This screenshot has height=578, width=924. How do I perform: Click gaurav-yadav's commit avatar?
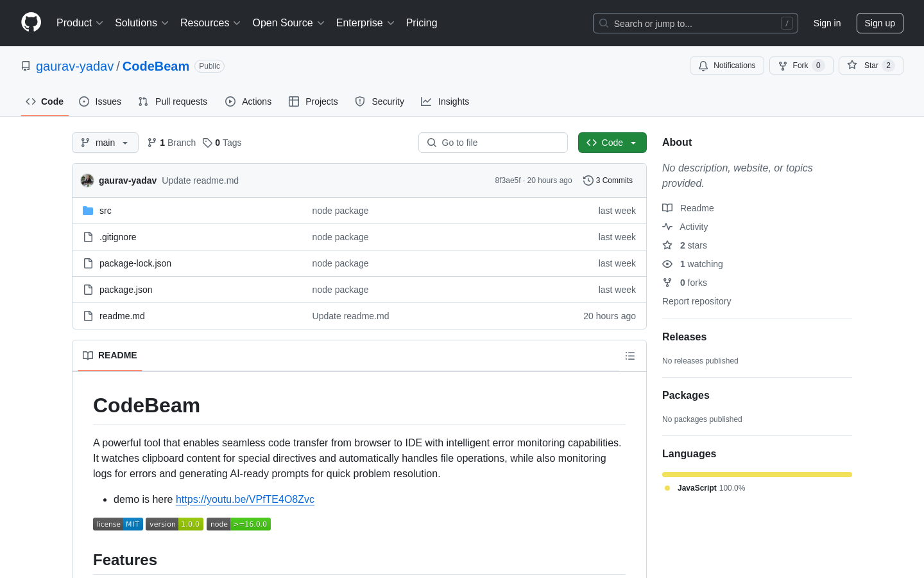pos(87,180)
